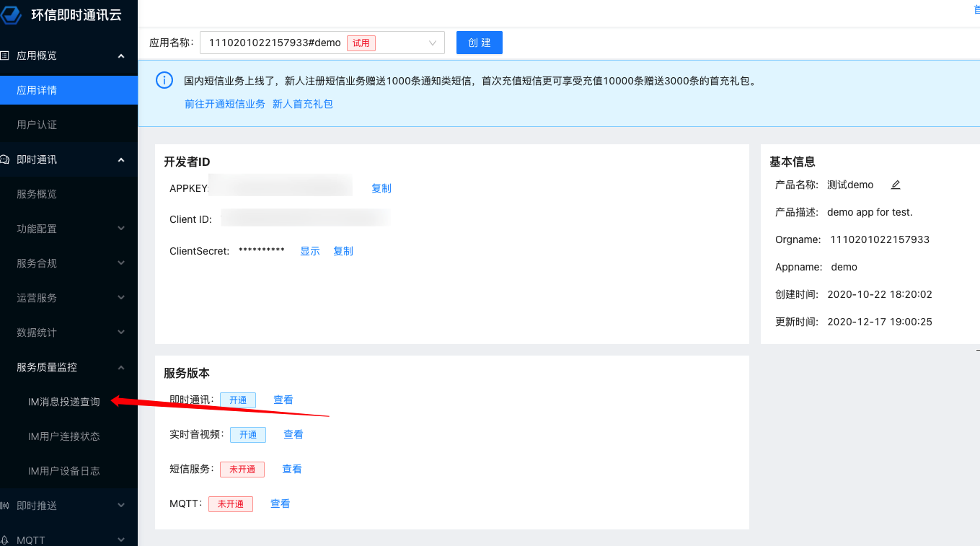Screen dimensions: 980x546
Task: Click the 试用 tag in app selector
Action: (361, 43)
